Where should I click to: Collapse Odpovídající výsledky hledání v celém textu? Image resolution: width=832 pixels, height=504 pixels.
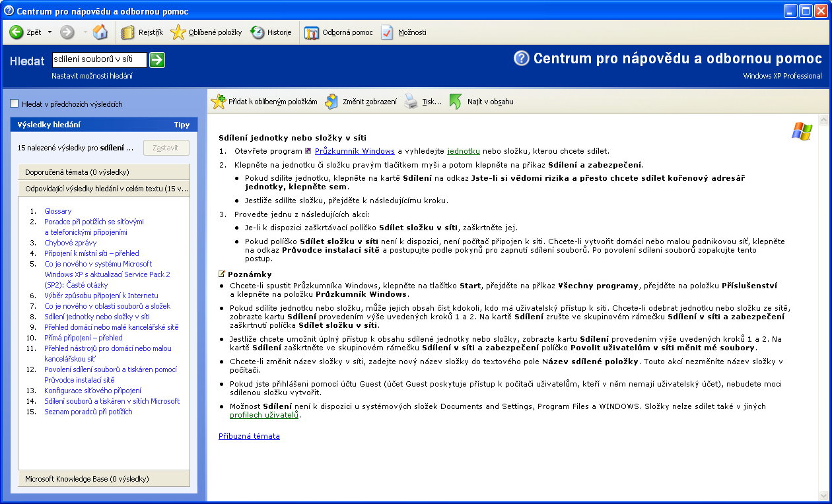[104, 188]
